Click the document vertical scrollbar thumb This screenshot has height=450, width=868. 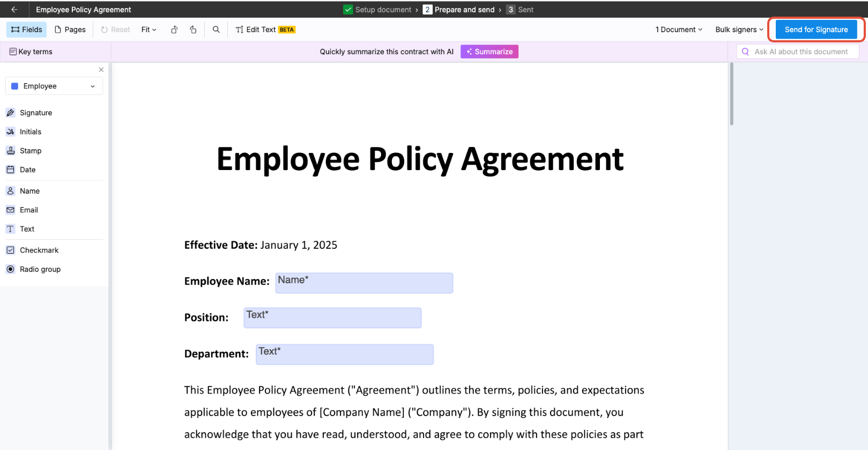coord(731,94)
